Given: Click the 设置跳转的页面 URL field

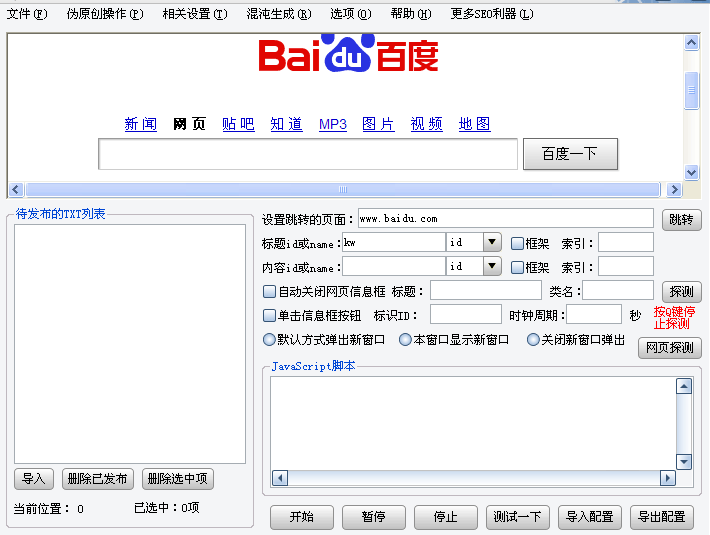Looking at the screenshot, I should point(506,219).
